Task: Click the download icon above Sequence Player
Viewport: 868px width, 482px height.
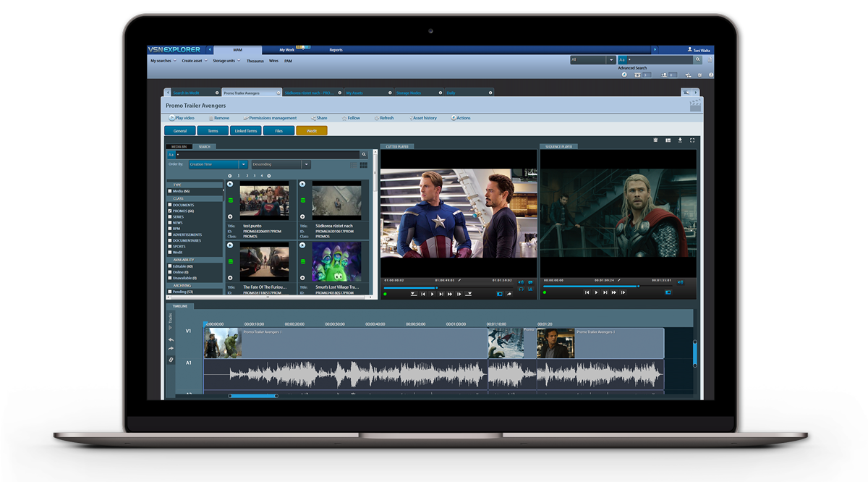Action: [x=680, y=140]
